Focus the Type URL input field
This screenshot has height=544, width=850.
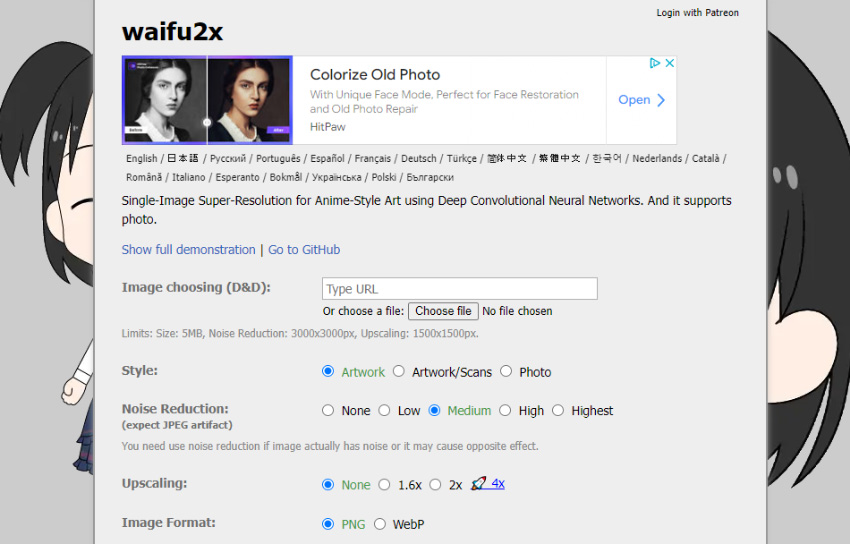coord(460,289)
